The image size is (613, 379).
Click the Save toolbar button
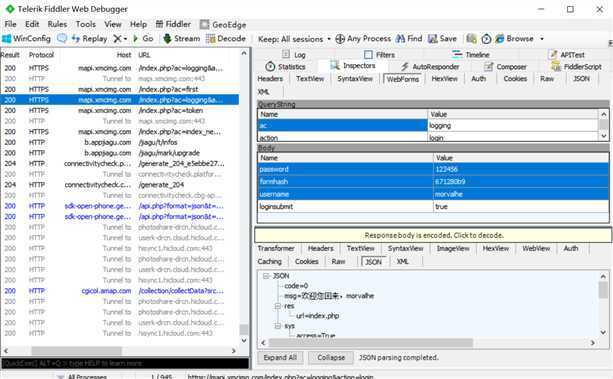442,38
